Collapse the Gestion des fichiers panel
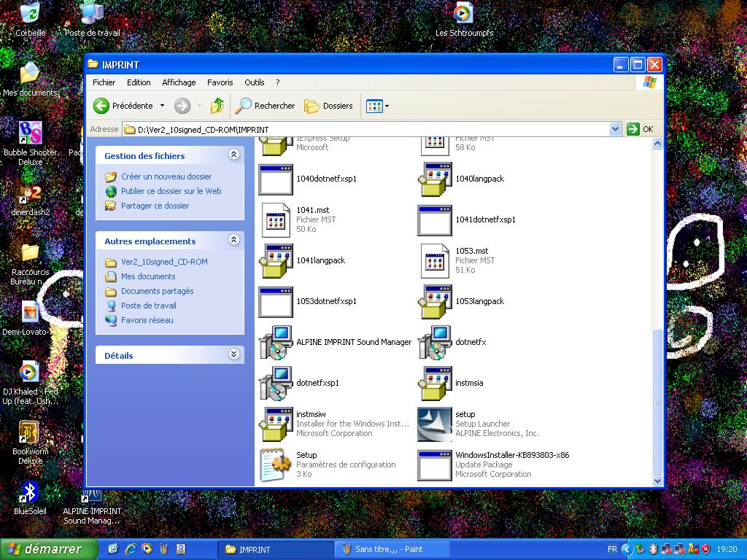 (x=233, y=155)
